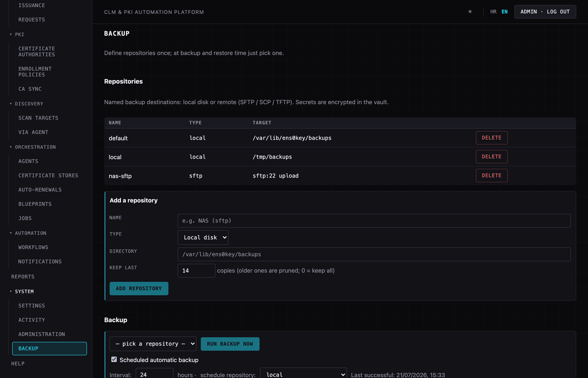Click the Directory input field
588x378 pixels.
coord(374,254)
